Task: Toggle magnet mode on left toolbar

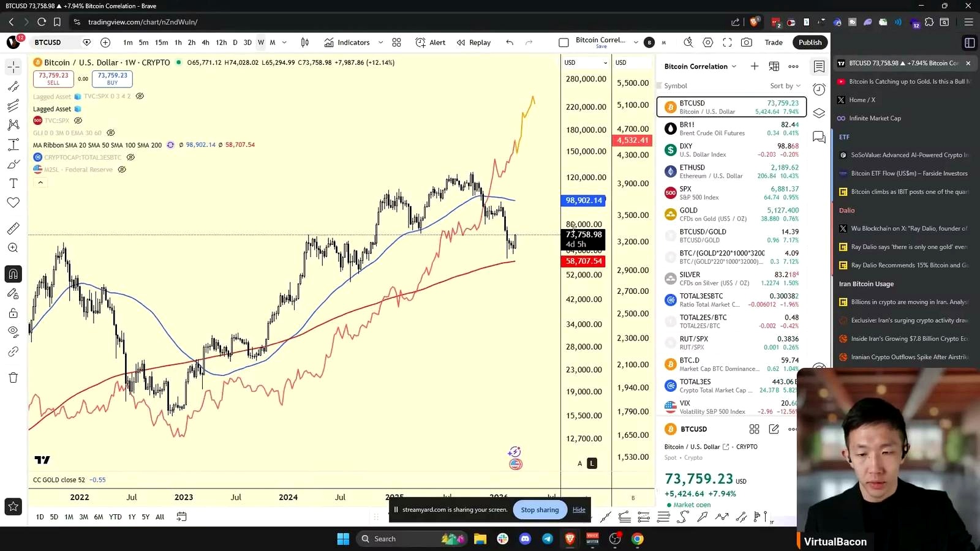Action: coord(13,274)
